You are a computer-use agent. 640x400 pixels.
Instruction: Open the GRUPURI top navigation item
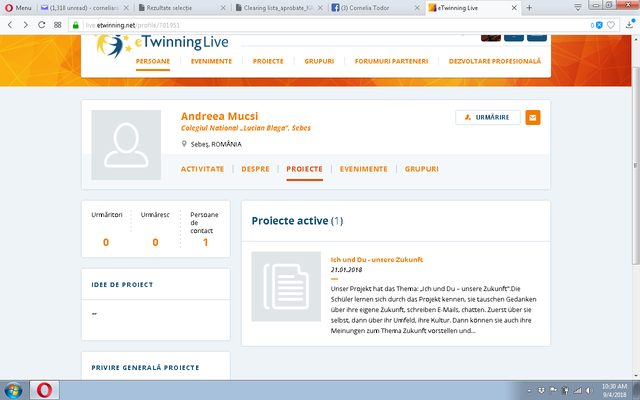[x=319, y=61]
